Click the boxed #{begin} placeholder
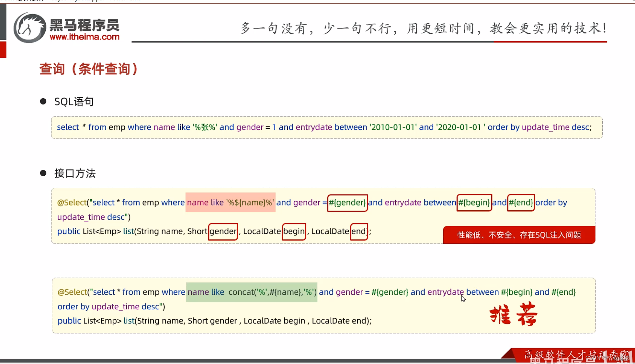Viewport: 635px width, 364px height. (474, 203)
